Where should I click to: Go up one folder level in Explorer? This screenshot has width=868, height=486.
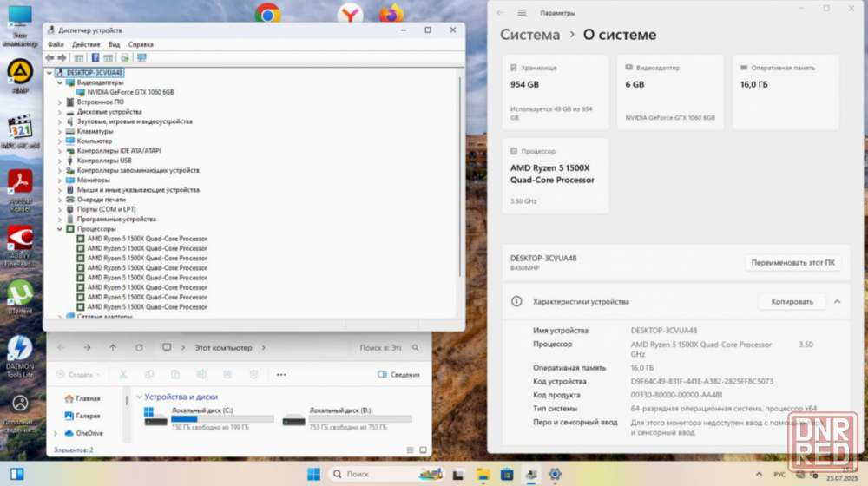click(113, 348)
